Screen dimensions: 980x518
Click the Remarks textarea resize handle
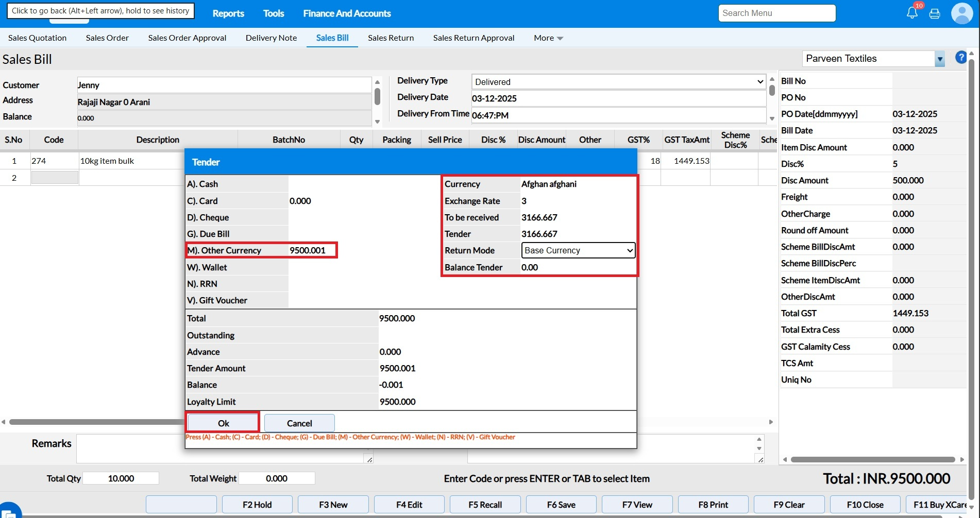click(x=369, y=459)
